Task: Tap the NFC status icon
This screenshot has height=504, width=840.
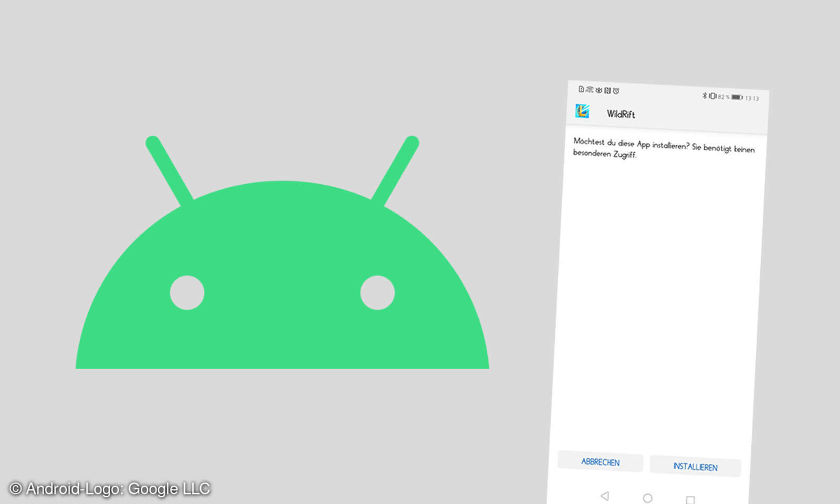Action: click(607, 90)
